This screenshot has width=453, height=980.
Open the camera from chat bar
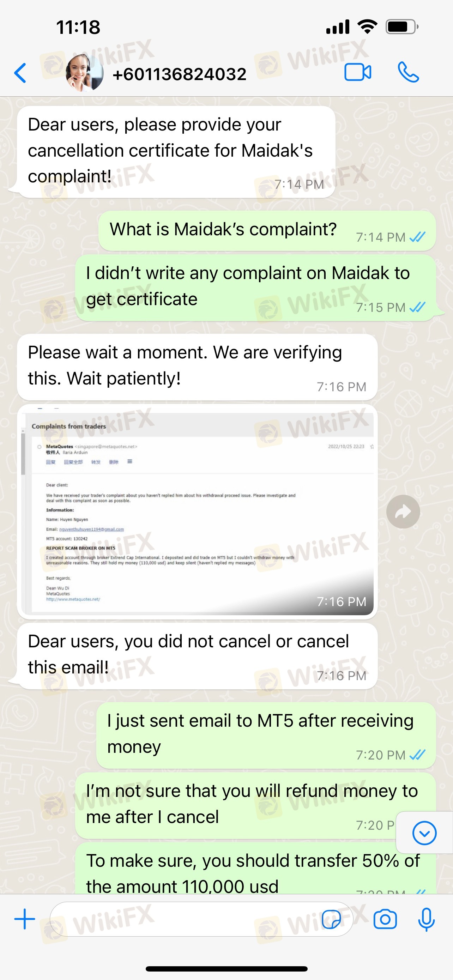pos(385,920)
